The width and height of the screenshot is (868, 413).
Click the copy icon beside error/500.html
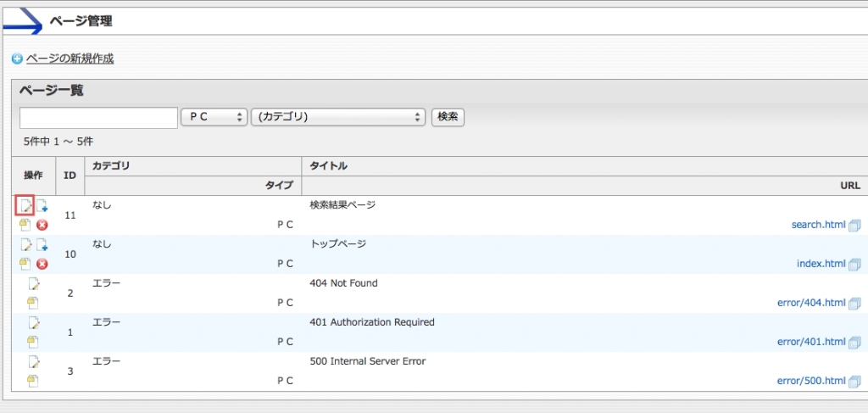pos(854,381)
